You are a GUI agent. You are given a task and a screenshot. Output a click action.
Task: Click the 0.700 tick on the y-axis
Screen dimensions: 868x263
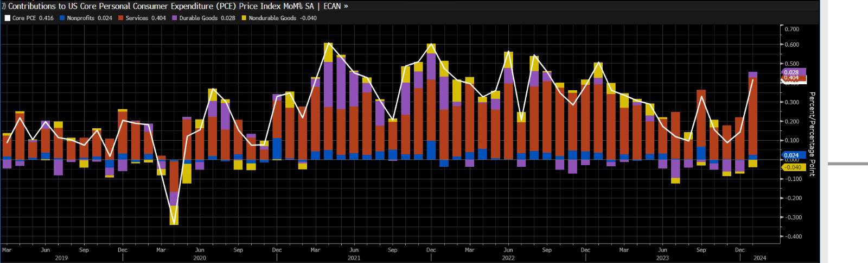coord(792,29)
